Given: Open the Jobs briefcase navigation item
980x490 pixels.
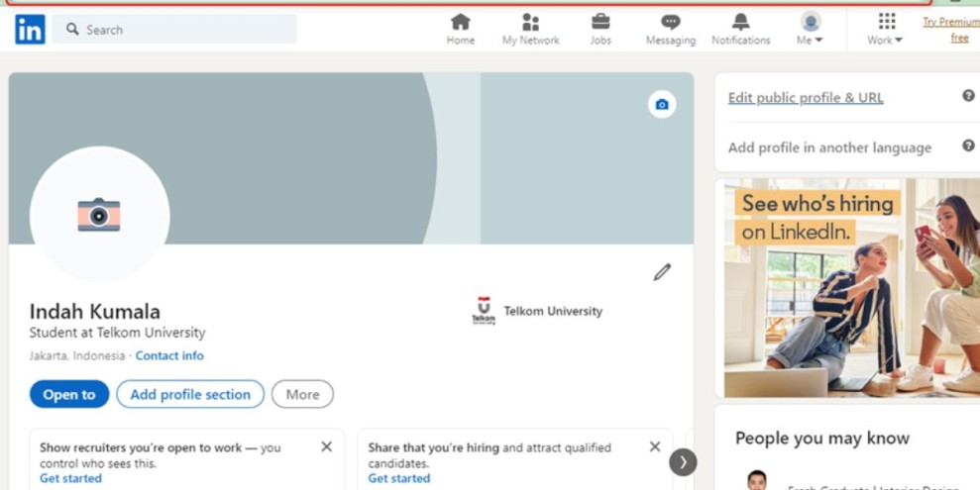Looking at the screenshot, I should click(x=600, y=30).
